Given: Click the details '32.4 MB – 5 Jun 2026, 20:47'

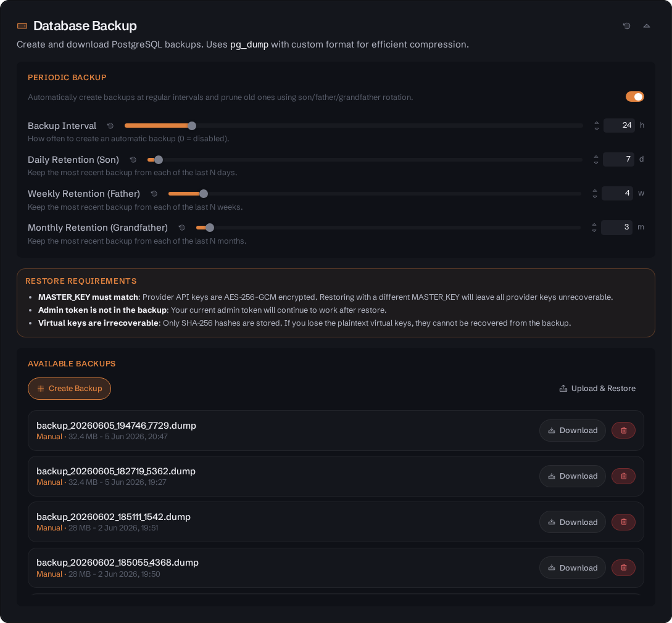Looking at the screenshot, I should pos(118,437).
